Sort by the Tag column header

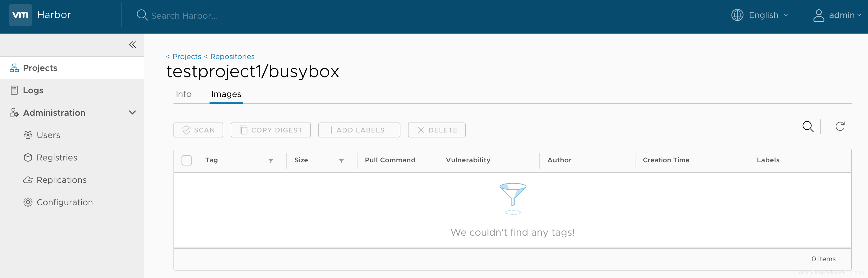[x=212, y=160]
